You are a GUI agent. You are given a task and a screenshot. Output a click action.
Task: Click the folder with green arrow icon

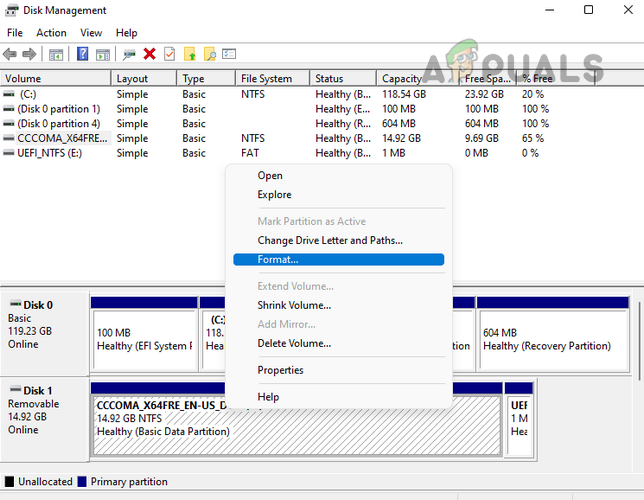pyautogui.click(x=190, y=54)
